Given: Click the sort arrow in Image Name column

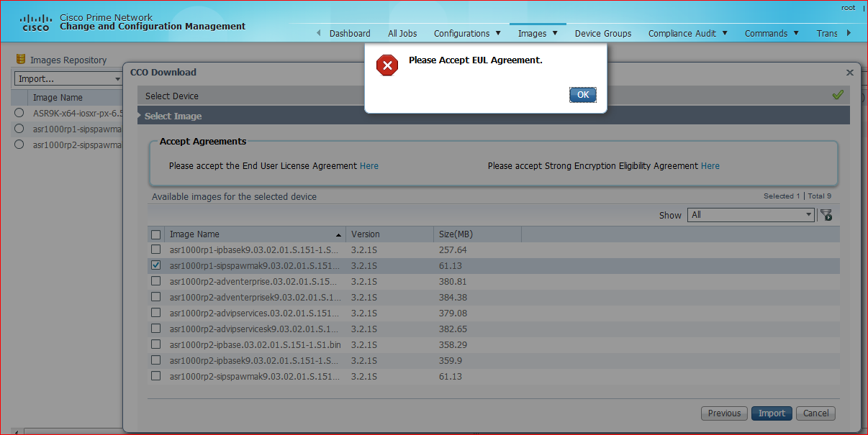Looking at the screenshot, I should pyautogui.click(x=338, y=235).
